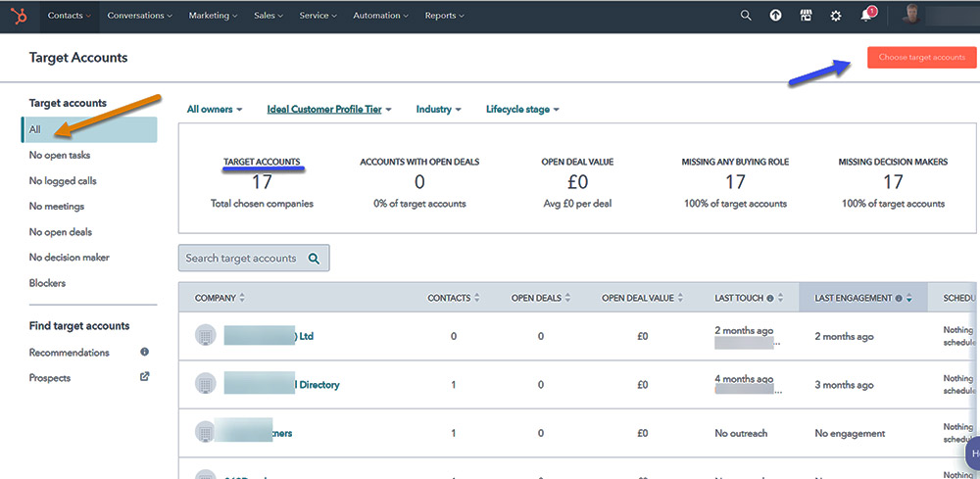The height and width of the screenshot is (479, 980).
Task: Click the 'No outreach' cell
Action: click(741, 433)
